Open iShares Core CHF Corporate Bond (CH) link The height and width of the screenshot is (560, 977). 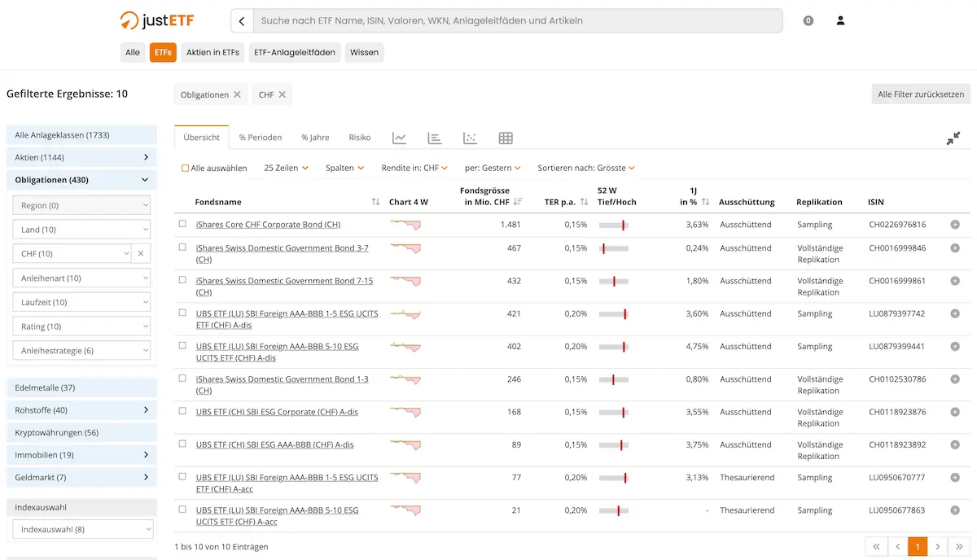click(x=268, y=225)
